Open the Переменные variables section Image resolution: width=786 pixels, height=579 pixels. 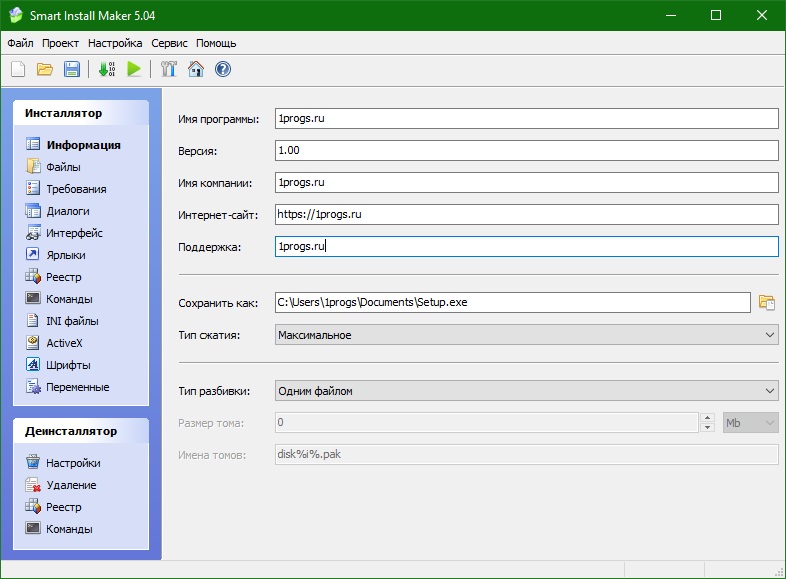67,387
